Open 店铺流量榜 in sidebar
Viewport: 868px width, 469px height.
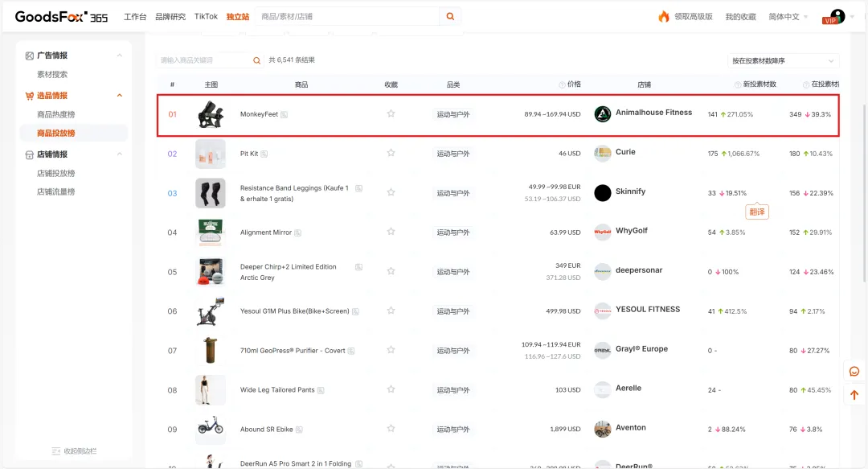pos(56,191)
